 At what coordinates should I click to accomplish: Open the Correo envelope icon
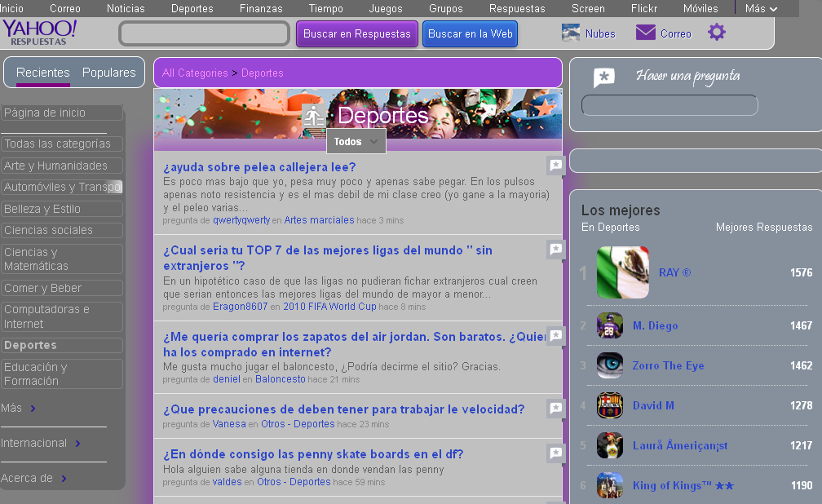645,33
